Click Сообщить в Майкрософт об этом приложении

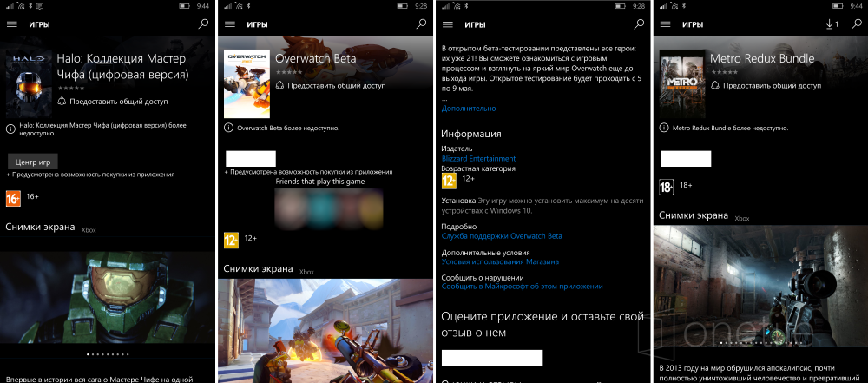point(522,286)
